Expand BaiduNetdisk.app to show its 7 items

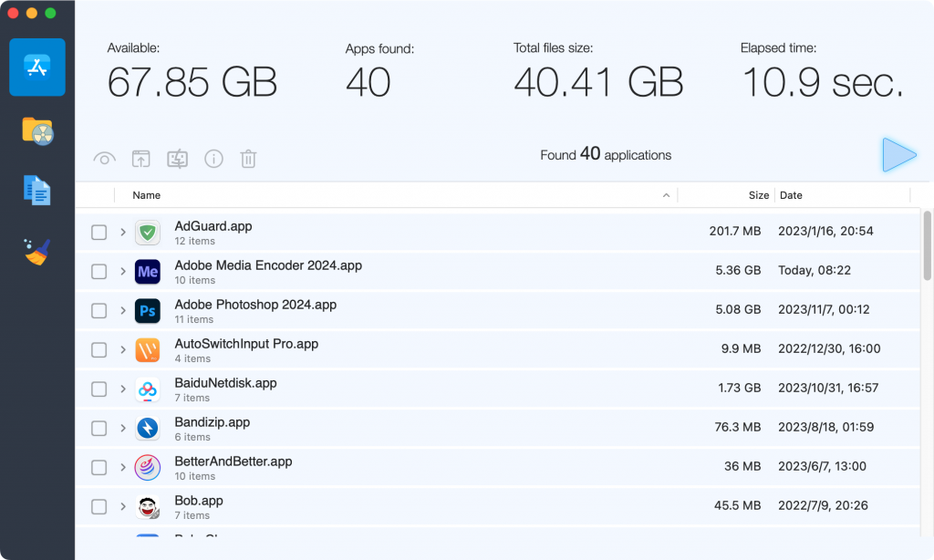point(122,389)
